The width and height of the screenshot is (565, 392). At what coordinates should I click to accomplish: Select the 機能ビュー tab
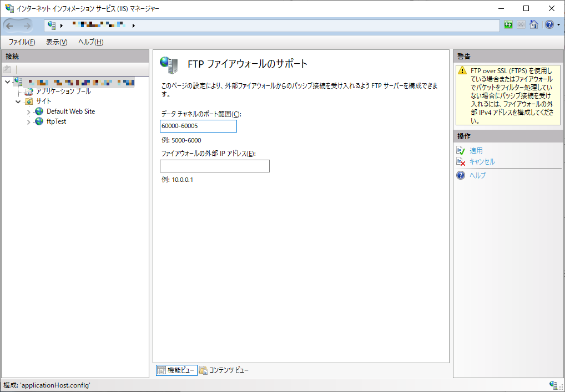click(176, 370)
